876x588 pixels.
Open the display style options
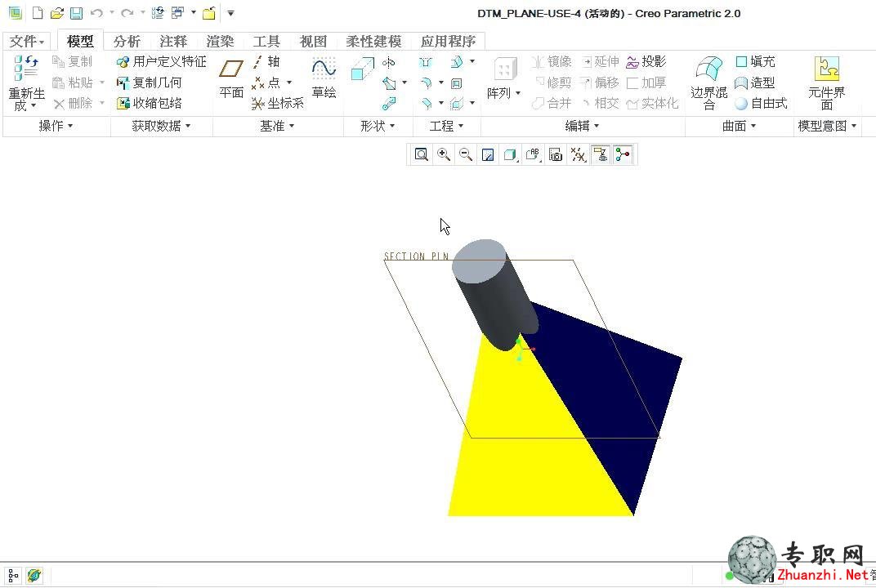[510, 154]
